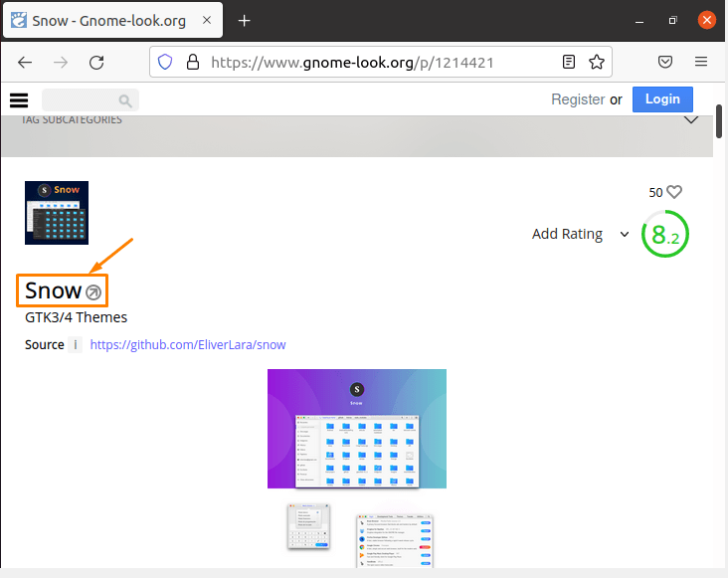Click the address bar URL

(352, 63)
